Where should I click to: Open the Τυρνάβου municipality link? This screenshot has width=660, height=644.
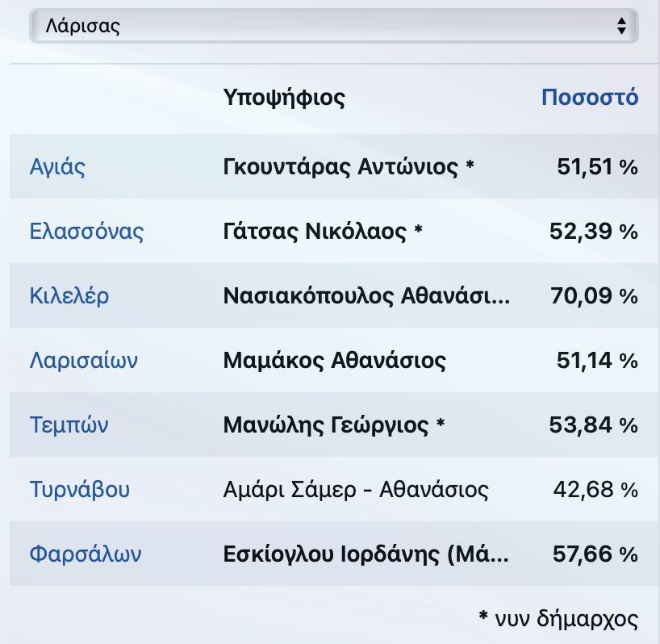coord(80,490)
